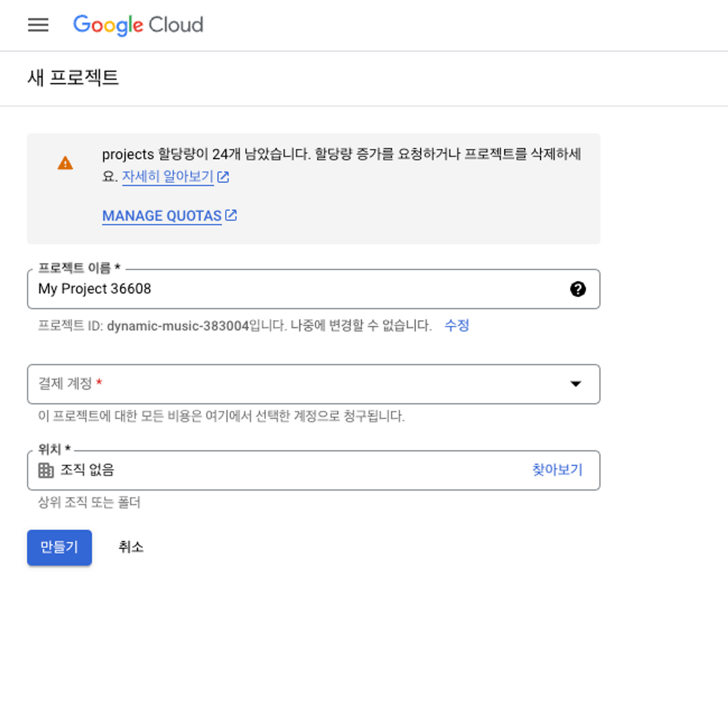Screen dimensions: 728x703
Task: Click the organization building icon in 위치
Action: [46, 470]
